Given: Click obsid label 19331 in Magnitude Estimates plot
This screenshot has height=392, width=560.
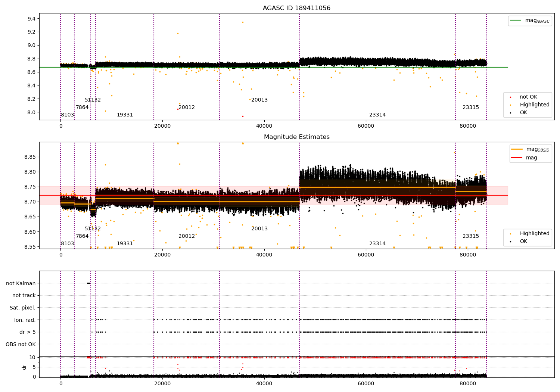Looking at the screenshot, I should pos(125,244).
